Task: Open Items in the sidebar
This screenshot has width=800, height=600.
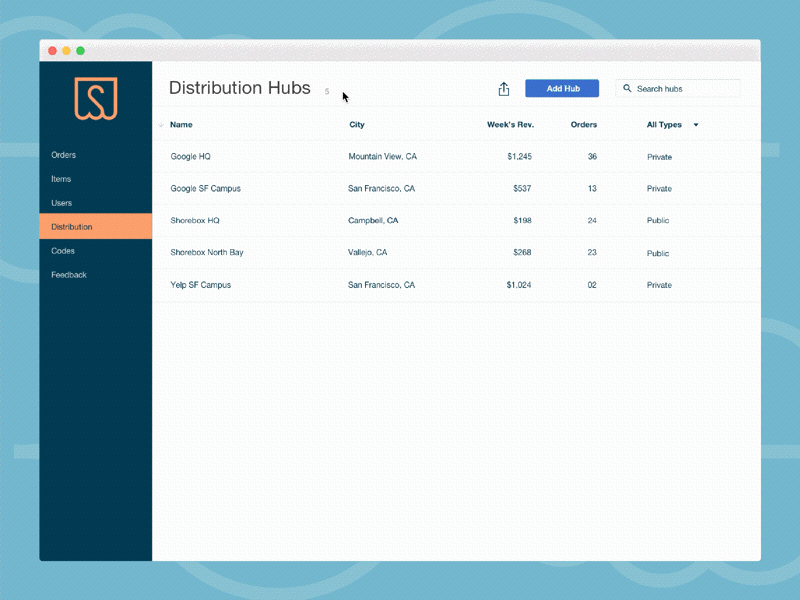Action: click(x=61, y=179)
